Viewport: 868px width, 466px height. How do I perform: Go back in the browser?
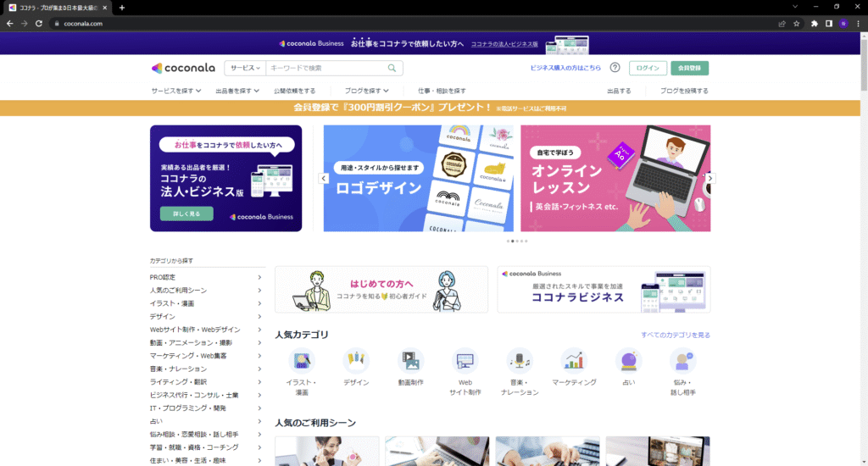coord(9,24)
